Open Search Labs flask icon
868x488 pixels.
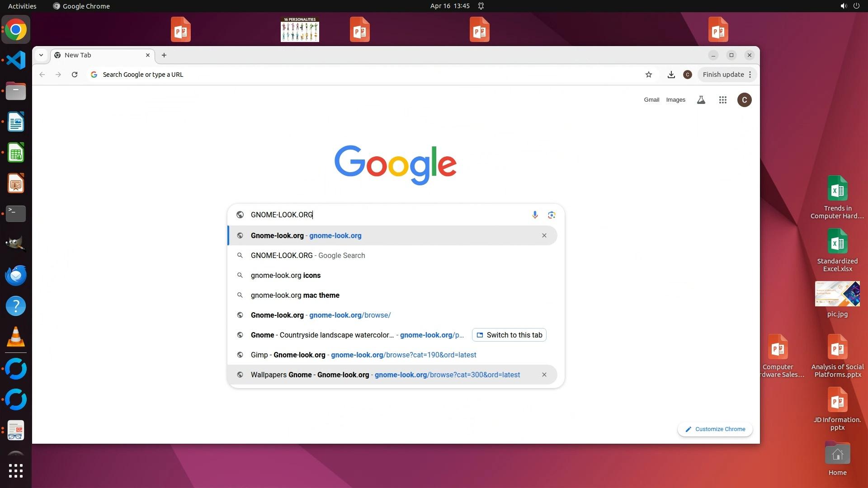(701, 100)
